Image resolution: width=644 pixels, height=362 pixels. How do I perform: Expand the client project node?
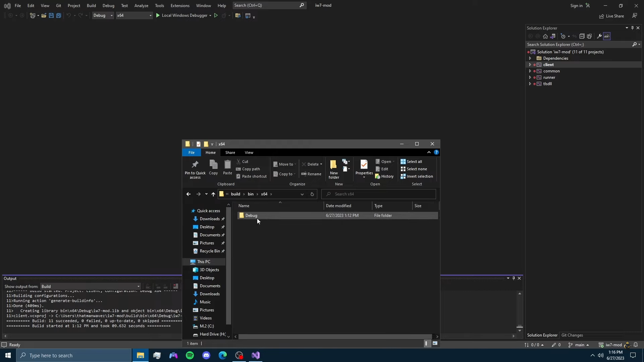click(x=530, y=65)
